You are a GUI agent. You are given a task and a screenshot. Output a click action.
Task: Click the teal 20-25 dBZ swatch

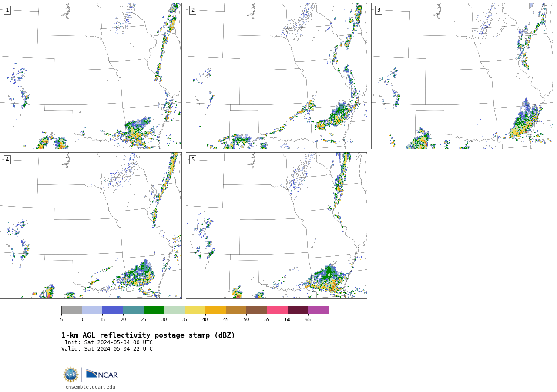[133, 310]
